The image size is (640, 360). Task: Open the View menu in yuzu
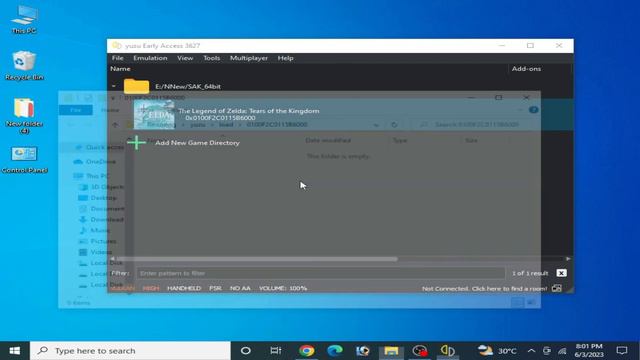pos(185,58)
